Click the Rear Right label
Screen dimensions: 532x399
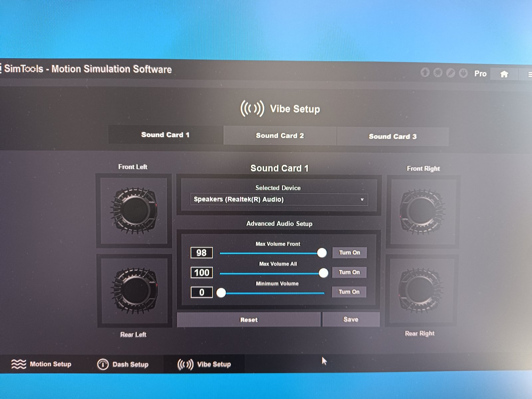click(420, 333)
